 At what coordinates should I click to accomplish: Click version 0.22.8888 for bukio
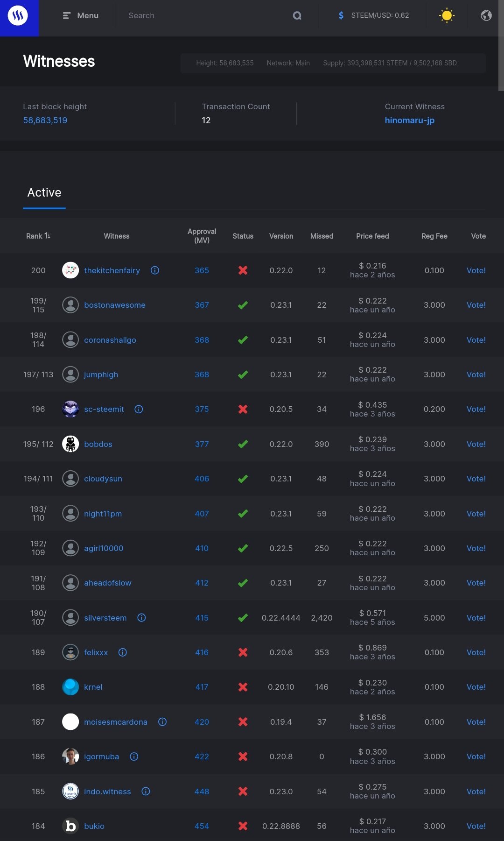click(281, 826)
